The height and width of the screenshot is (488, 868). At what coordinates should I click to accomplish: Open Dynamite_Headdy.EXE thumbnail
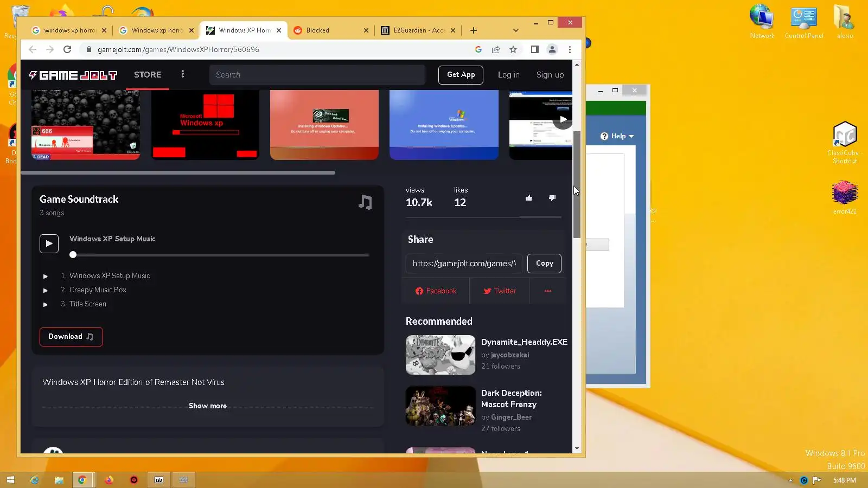tap(441, 355)
